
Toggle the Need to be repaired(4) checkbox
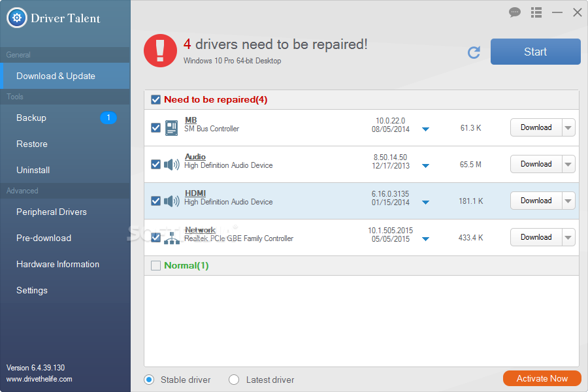(x=155, y=100)
